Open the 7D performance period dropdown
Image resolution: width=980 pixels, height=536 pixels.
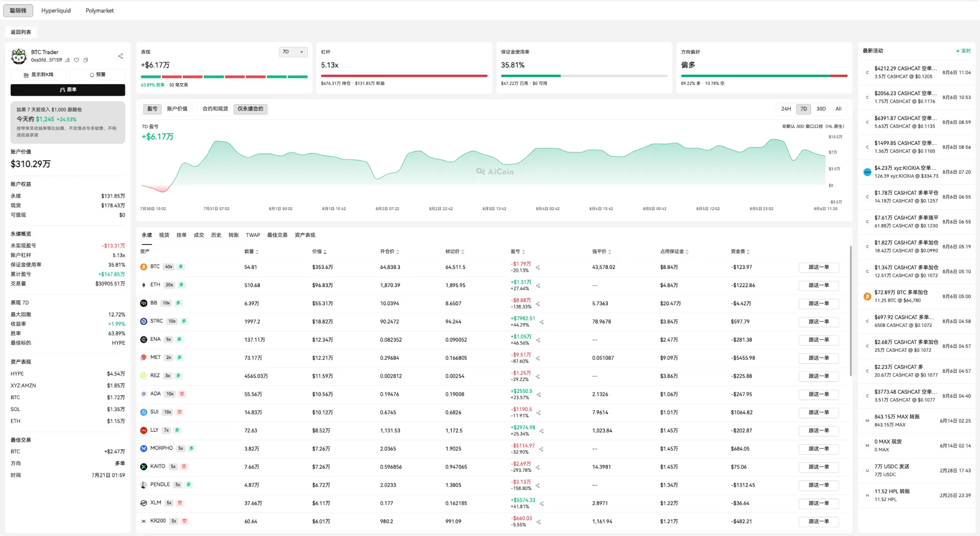[x=293, y=52]
